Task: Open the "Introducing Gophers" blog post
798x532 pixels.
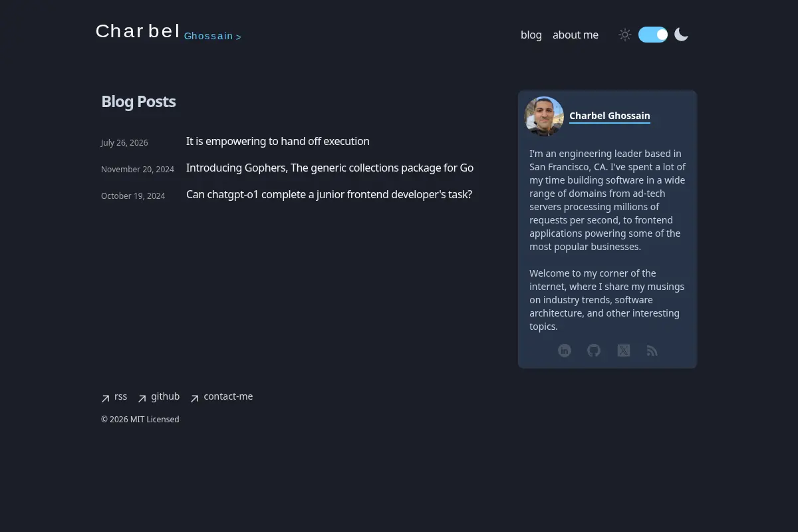Action: pos(330,168)
